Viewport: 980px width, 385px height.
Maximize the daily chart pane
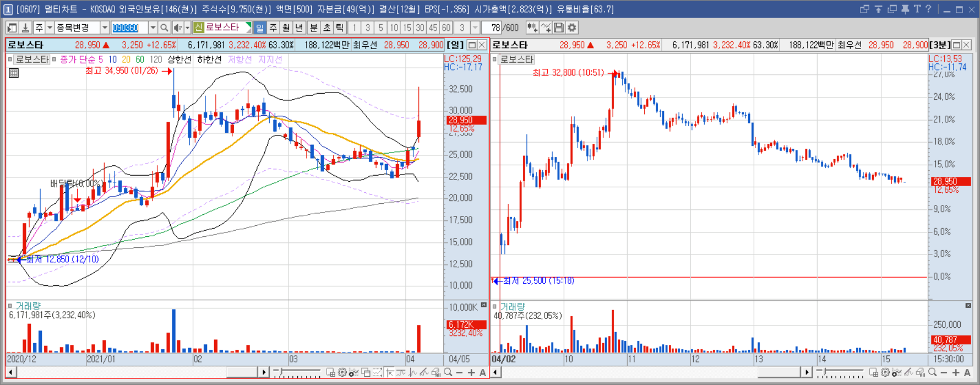[472, 45]
